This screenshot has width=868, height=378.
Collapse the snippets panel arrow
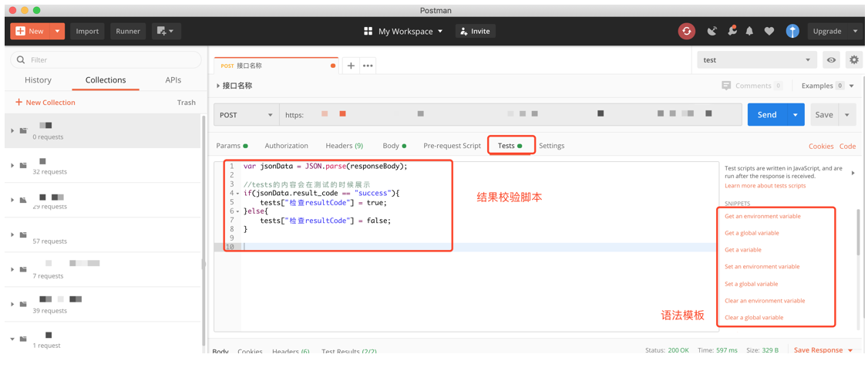point(853,173)
